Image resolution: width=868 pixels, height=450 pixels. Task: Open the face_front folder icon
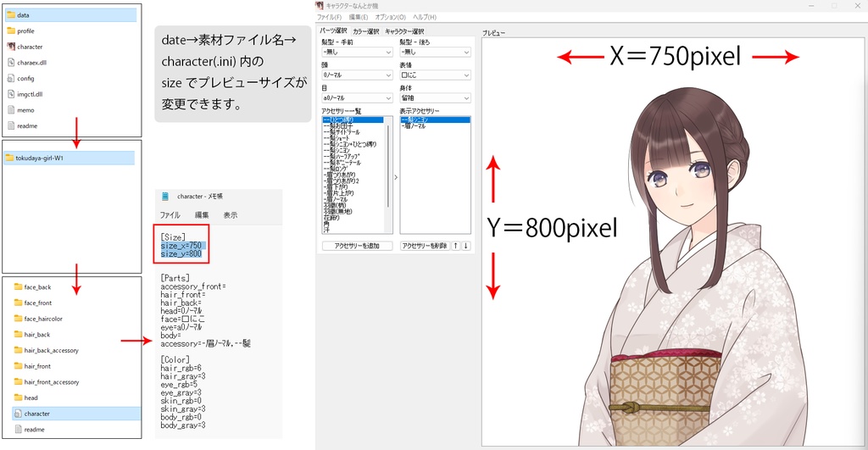point(18,303)
